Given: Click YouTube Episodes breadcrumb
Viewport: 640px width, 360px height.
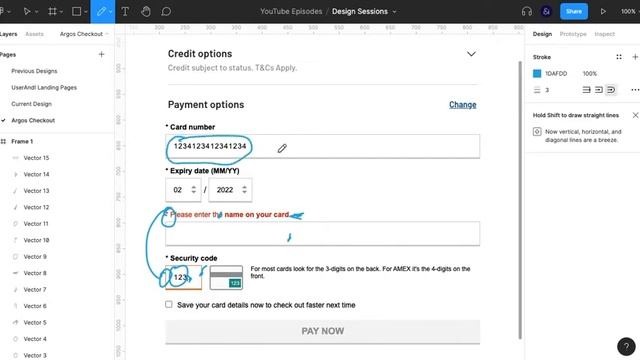Looking at the screenshot, I should (291, 11).
